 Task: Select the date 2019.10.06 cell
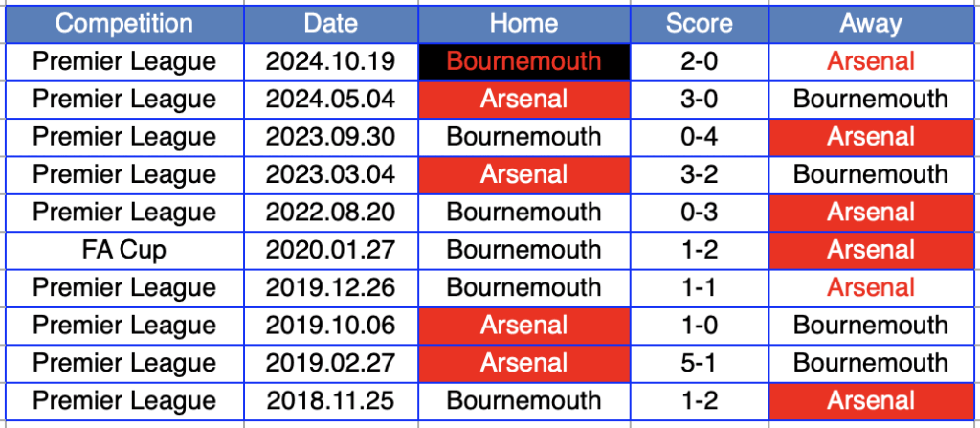(330, 326)
